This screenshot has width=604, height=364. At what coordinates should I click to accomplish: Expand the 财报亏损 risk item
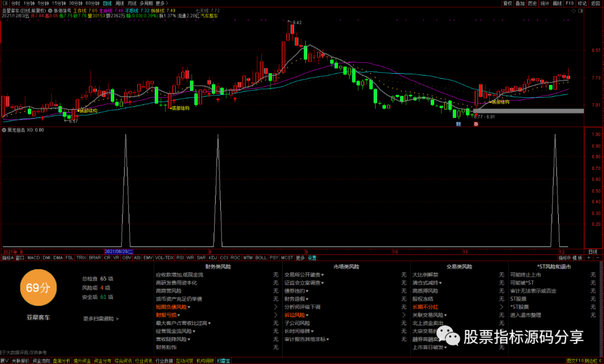pos(168,315)
